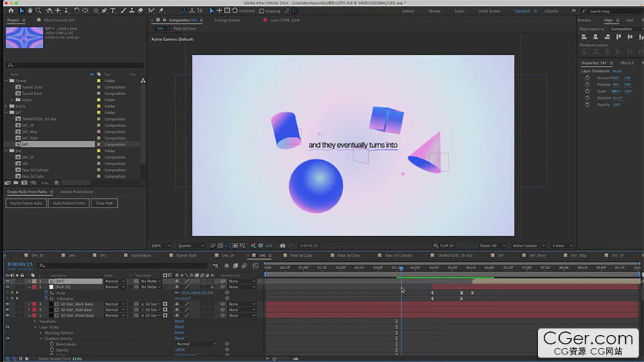Hide 3D Star_Back Base layer visibility

(x=7, y=304)
